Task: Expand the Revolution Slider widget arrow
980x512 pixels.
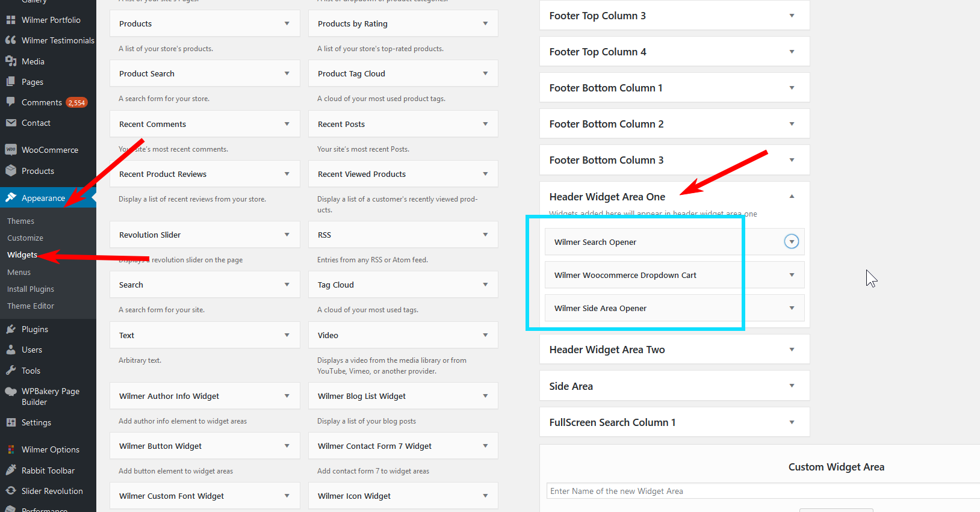Action: point(287,235)
